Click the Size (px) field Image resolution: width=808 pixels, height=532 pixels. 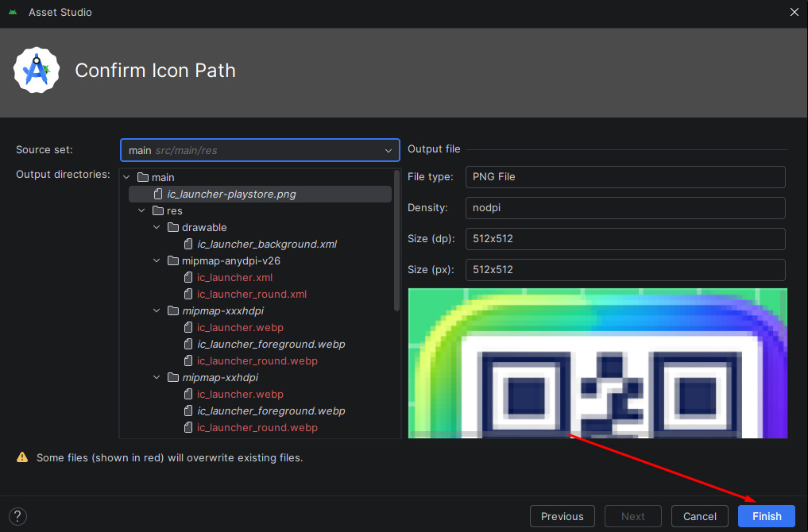625,269
